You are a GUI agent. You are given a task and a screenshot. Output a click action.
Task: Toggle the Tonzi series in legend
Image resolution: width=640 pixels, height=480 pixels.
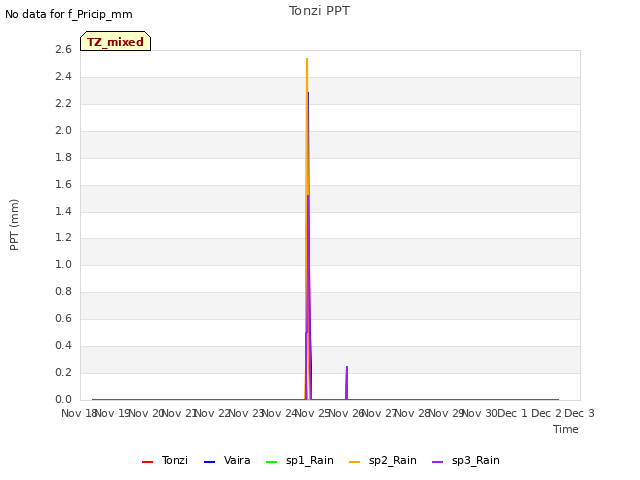point(165,460)
